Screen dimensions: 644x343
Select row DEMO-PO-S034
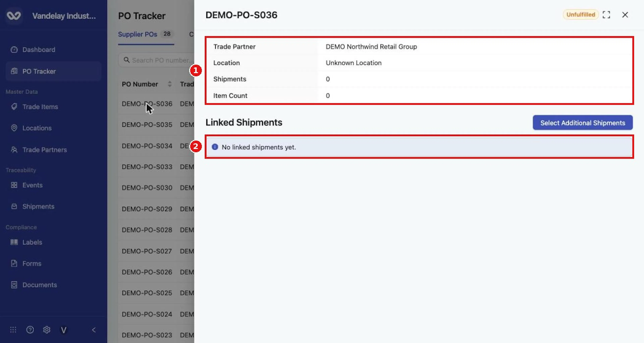click(156, 146)
